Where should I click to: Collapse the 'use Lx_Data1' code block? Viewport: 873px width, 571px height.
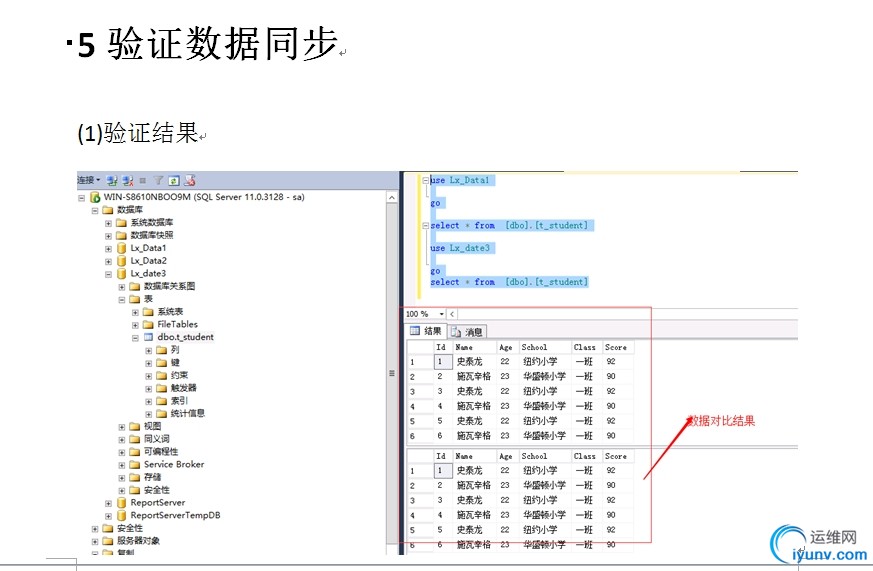[426, 180]
